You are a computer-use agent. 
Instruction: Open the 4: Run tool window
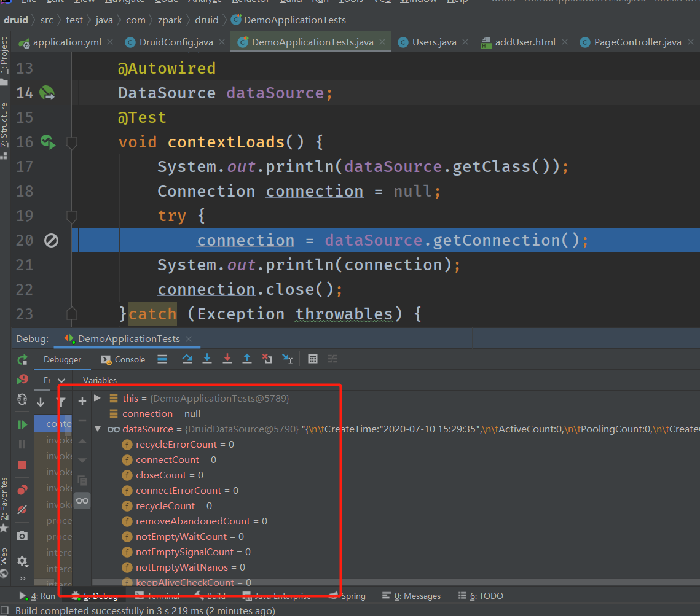coord(37,596)
